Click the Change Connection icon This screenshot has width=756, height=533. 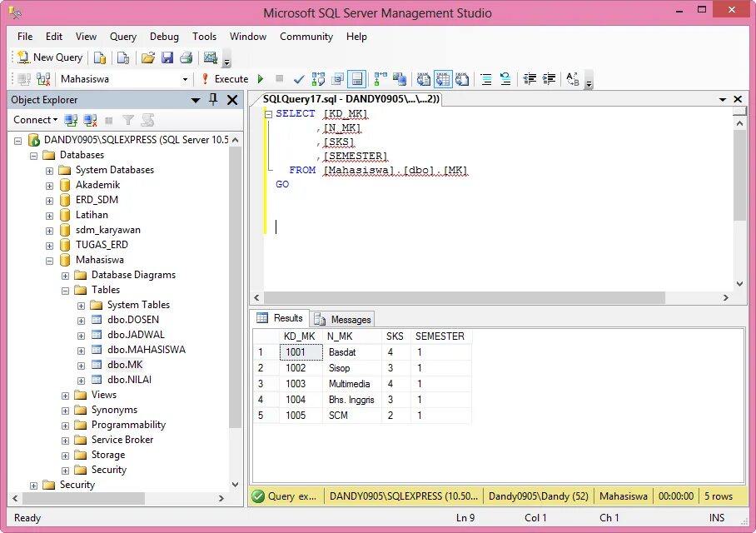[43, 79]
